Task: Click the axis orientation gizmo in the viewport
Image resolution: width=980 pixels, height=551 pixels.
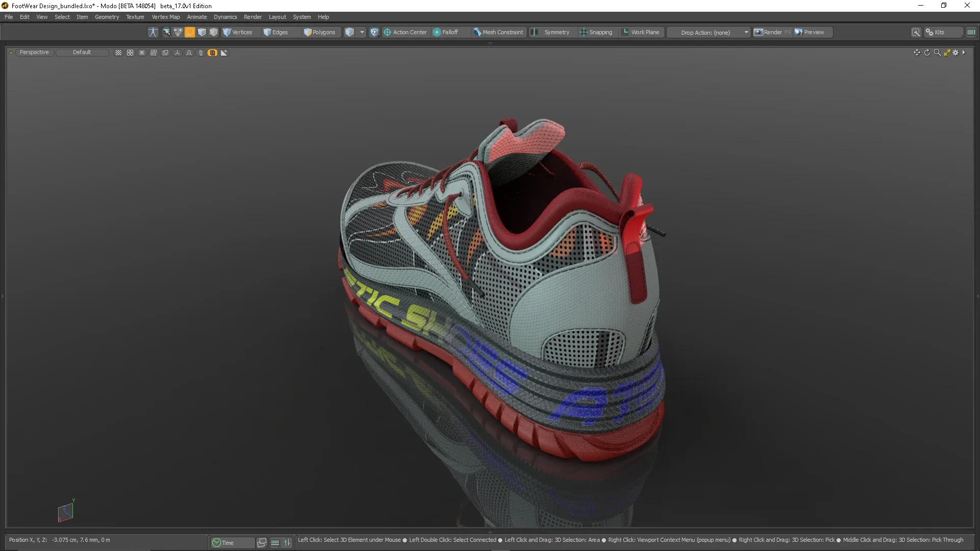Action: click(66, 512)
